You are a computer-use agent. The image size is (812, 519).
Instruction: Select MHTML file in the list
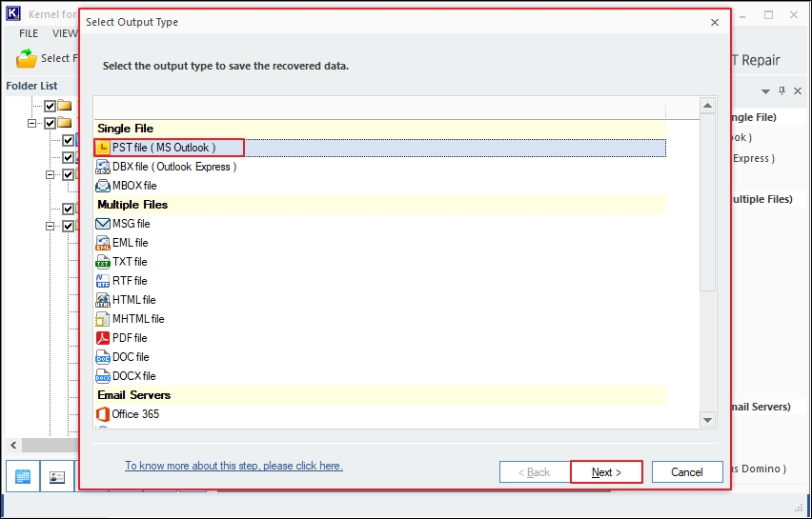[x=379, y=319]
